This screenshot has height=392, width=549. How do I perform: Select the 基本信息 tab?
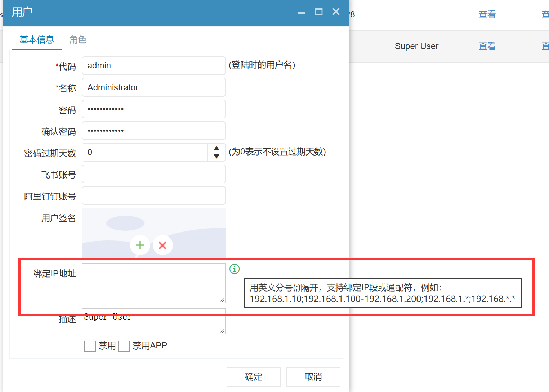pyautogui.click(x=37, y=40)
